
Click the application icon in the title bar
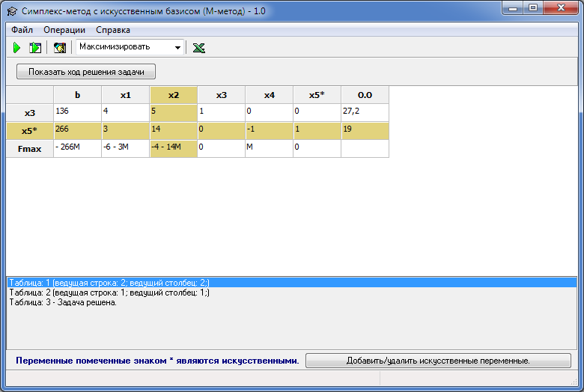(12, 11)
